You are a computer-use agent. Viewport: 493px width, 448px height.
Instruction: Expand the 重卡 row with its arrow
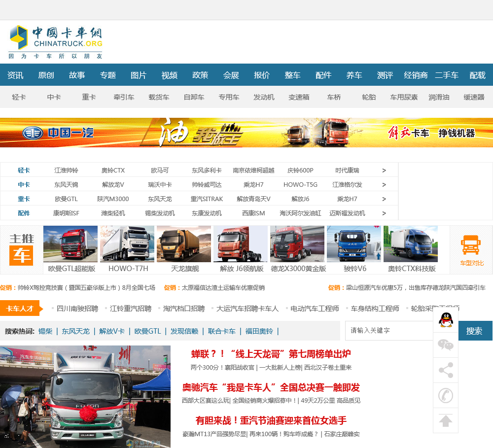384,199
